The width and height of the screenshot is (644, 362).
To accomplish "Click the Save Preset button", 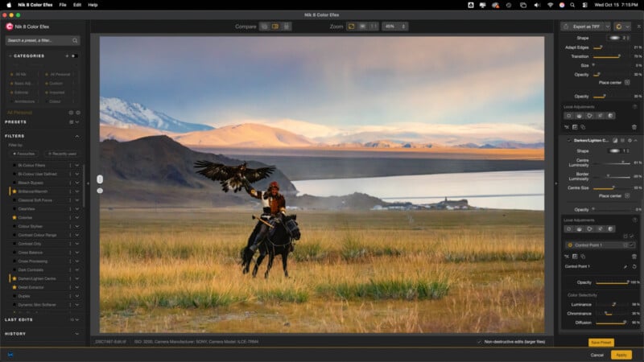I will tap(601, 342).
